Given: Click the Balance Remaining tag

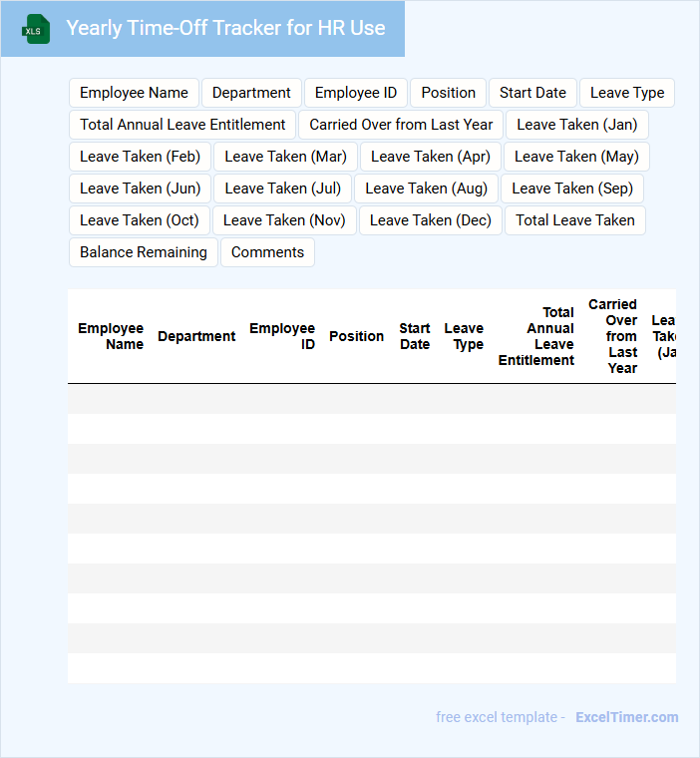Looking at the screenshot, I should coord(144,252).
